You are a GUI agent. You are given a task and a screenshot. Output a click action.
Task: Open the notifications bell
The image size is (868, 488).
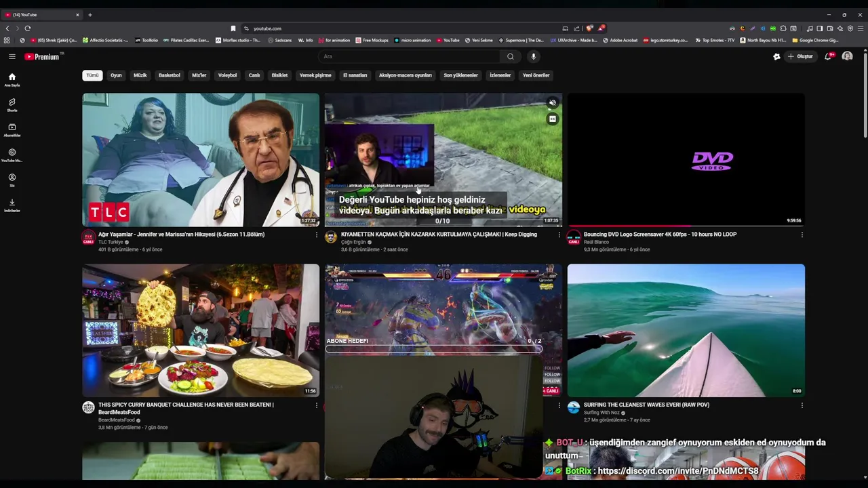pos(828,56)
